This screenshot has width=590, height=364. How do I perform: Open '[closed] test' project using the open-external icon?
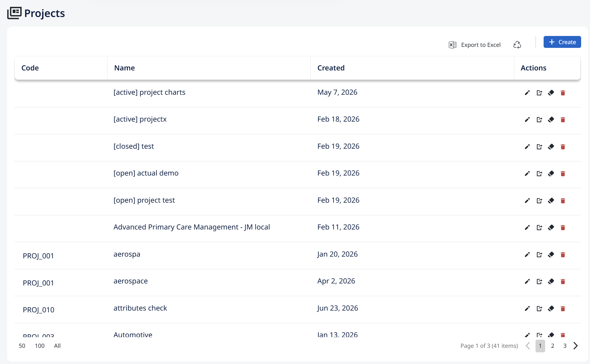pyautogui.click(x=539, y=147)
